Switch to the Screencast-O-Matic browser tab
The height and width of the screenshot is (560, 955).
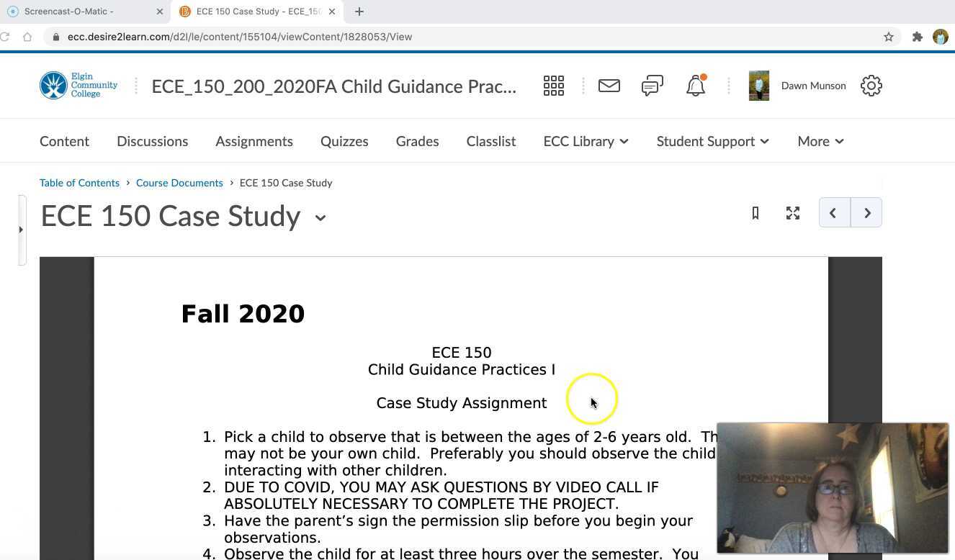click(x=79, y=11)
